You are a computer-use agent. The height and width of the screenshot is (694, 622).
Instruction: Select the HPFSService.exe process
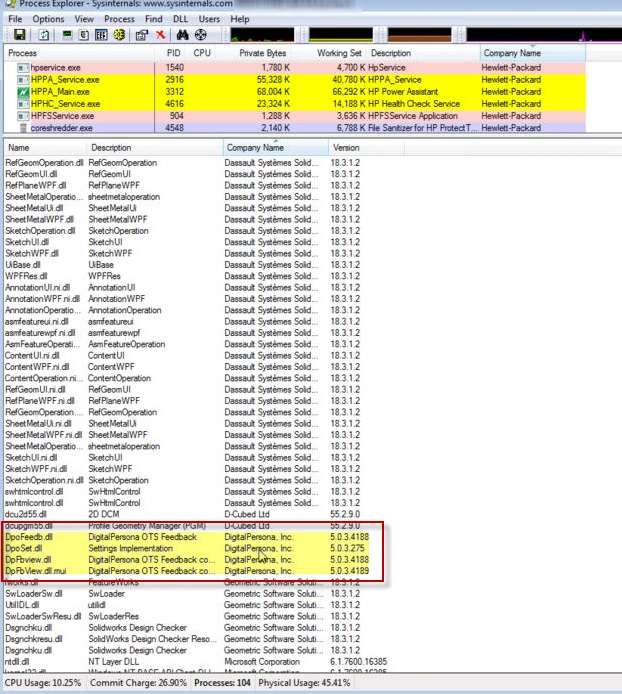[x=295, y=116]
